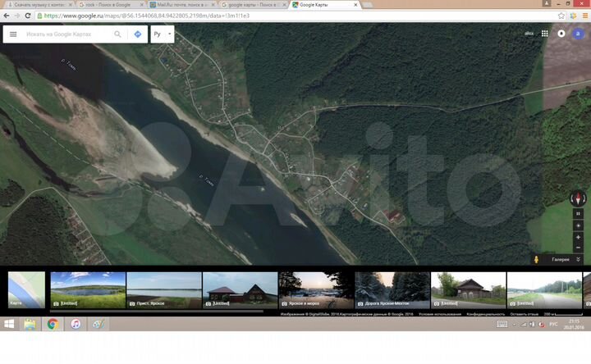Image resolution: width=591 pixels, height=364 pixels.
Task: Switch to Карта map view thumbnail
Action: (26, 289)
